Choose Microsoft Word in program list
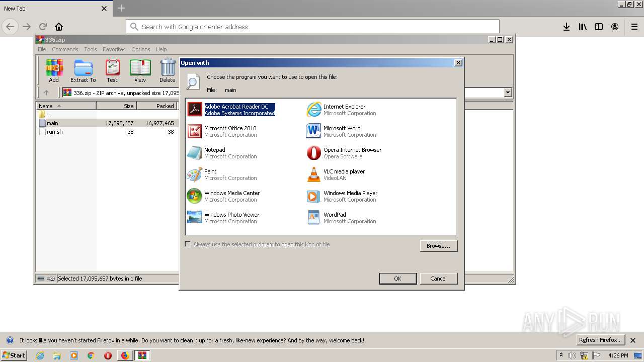The height and width of the screenshot is (362, 644). point(341,131)
